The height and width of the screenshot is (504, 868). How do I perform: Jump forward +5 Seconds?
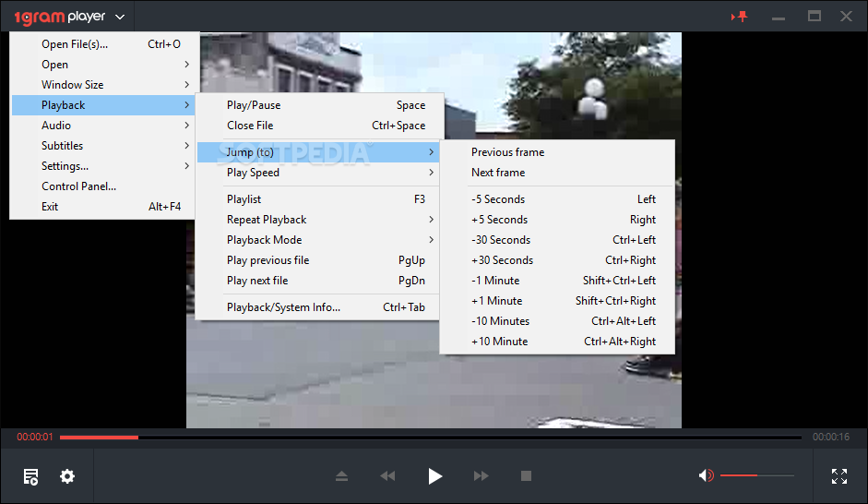coord(557,220)
